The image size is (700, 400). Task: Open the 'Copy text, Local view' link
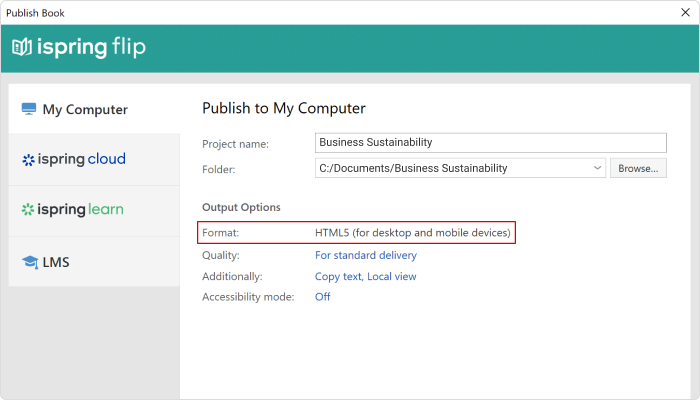(x=366, y=276)
